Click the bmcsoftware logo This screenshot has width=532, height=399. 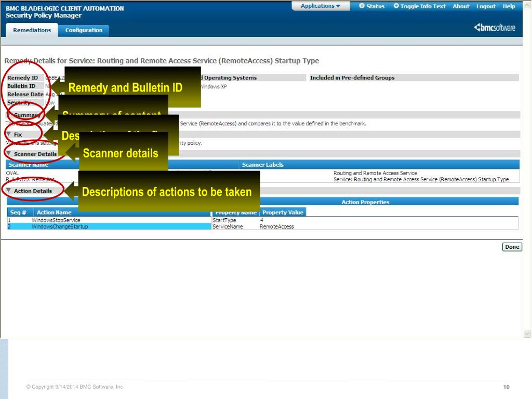[x=495, y=28]
